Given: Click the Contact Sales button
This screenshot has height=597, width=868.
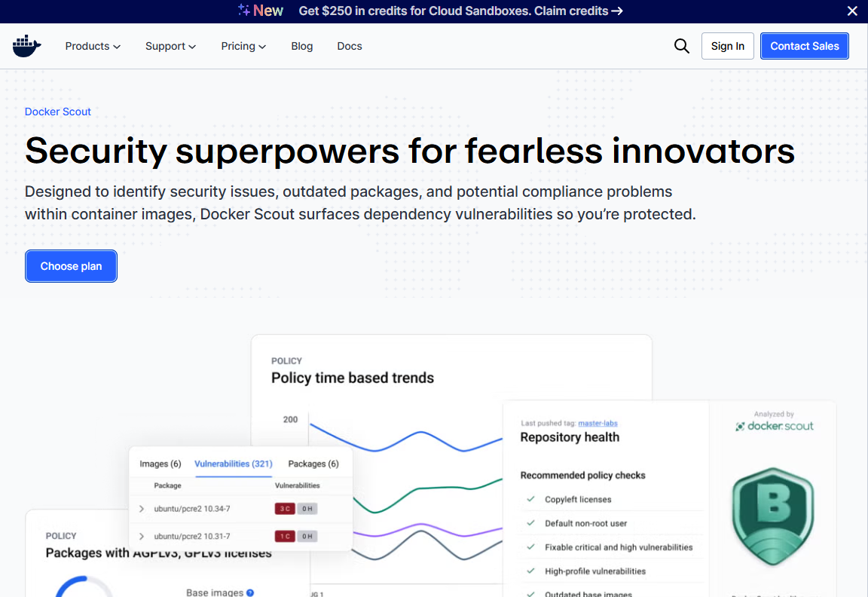Looking at the screenshot, I should (x=805, y=46).
